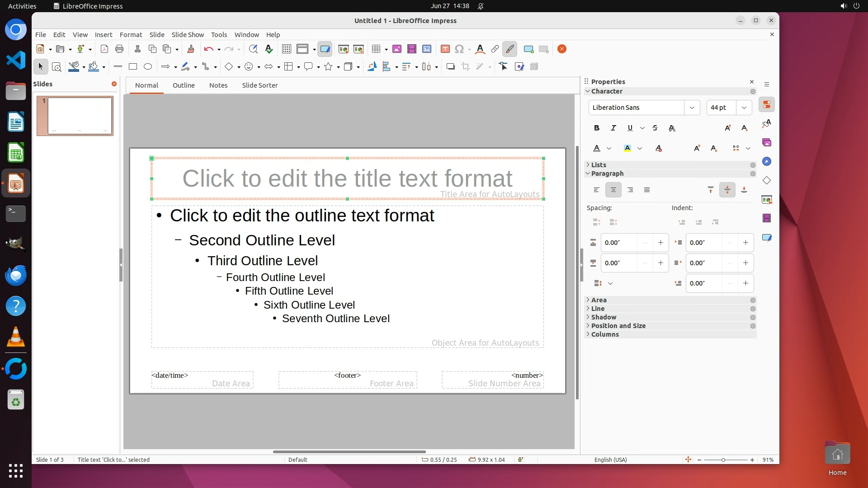868x488 pixels.
Task: Toggle Italic in Character panel
Action: (613, 128)
